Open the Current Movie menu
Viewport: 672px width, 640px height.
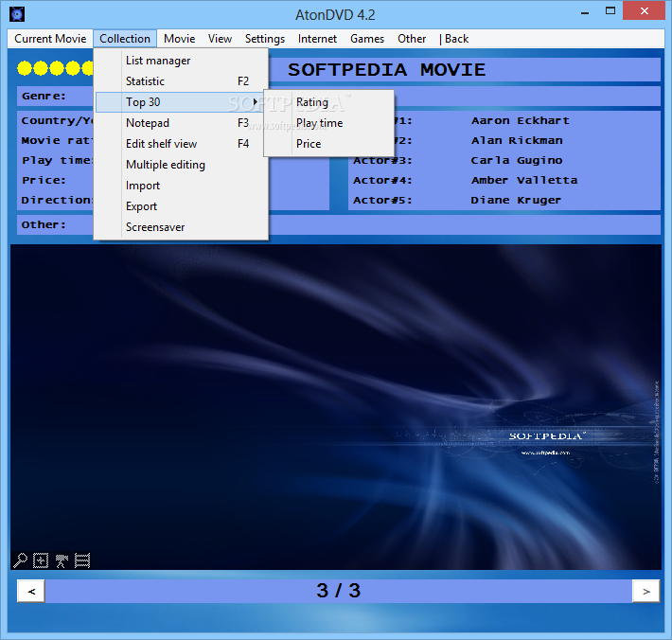pyautogui.click(x=50, y=39)
